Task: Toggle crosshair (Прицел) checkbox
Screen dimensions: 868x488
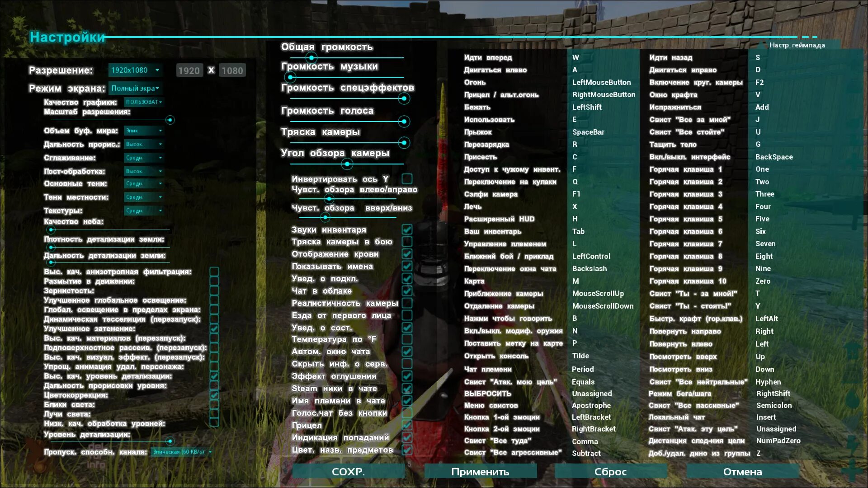Action: coord(407,425)
